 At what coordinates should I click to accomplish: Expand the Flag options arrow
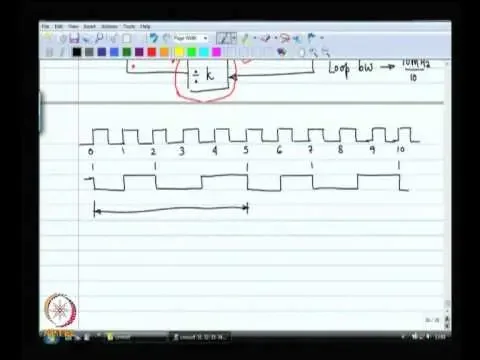point(322,38)
